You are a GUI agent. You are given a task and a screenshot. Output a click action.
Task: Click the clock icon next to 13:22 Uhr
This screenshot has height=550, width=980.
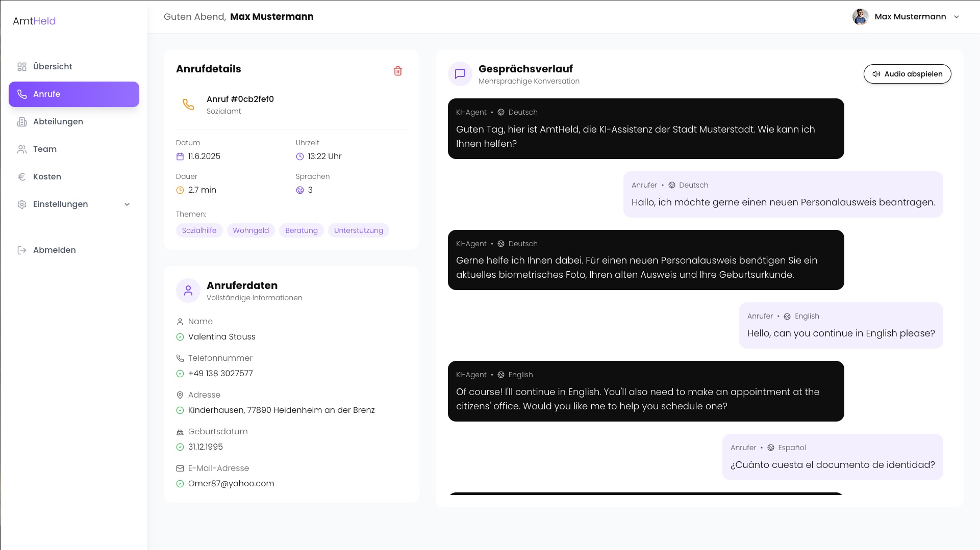coord(300,156)
